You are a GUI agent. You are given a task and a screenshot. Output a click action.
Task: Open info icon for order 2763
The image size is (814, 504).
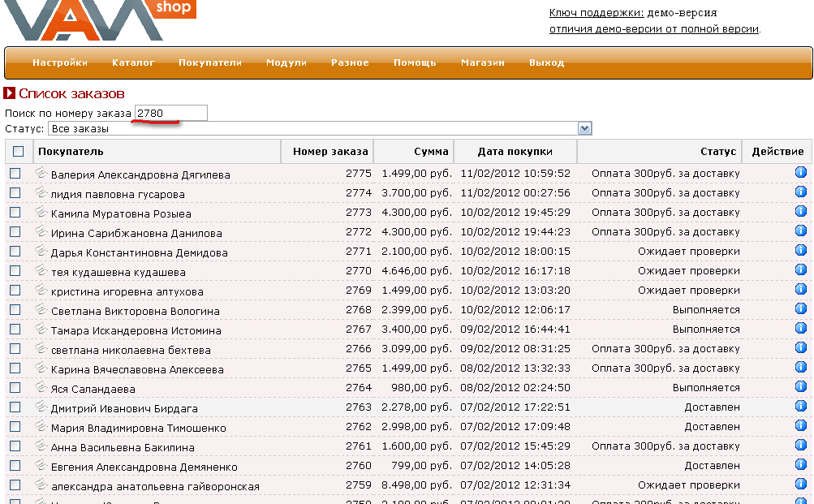(800, 406)
